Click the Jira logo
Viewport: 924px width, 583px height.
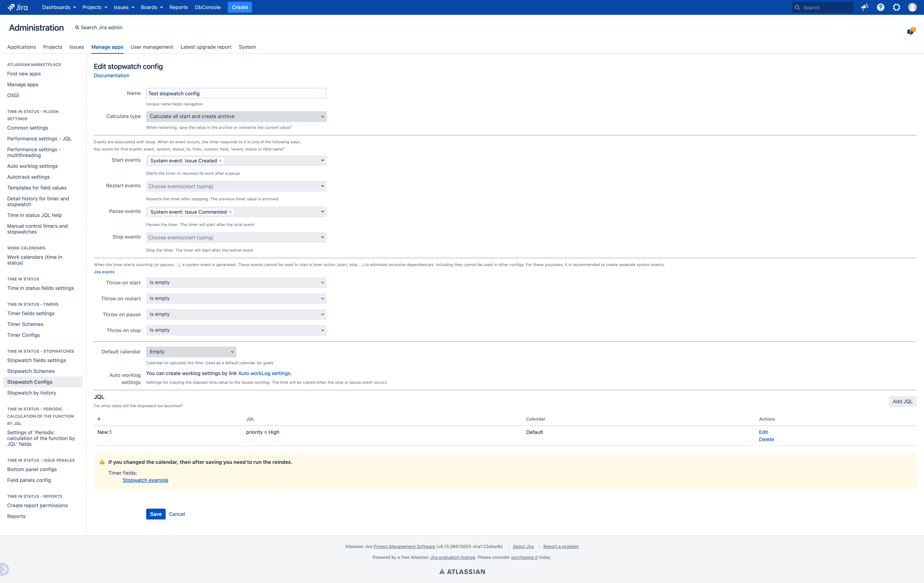(x=18, y=7)
